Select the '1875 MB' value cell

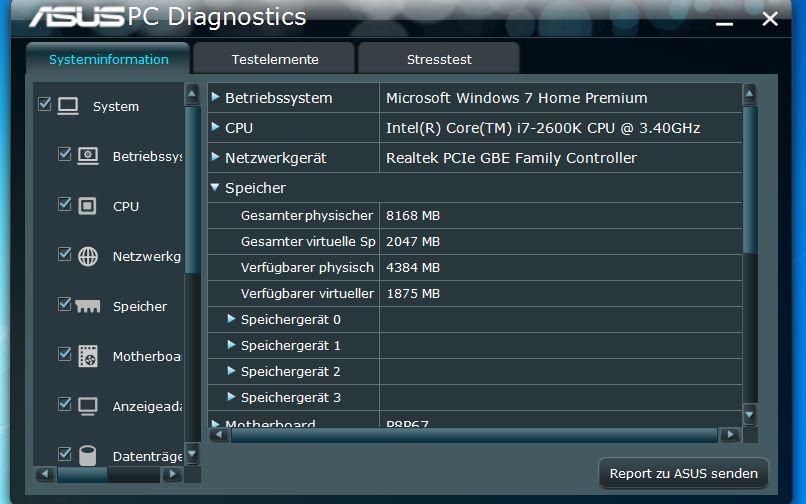(413, 294)
